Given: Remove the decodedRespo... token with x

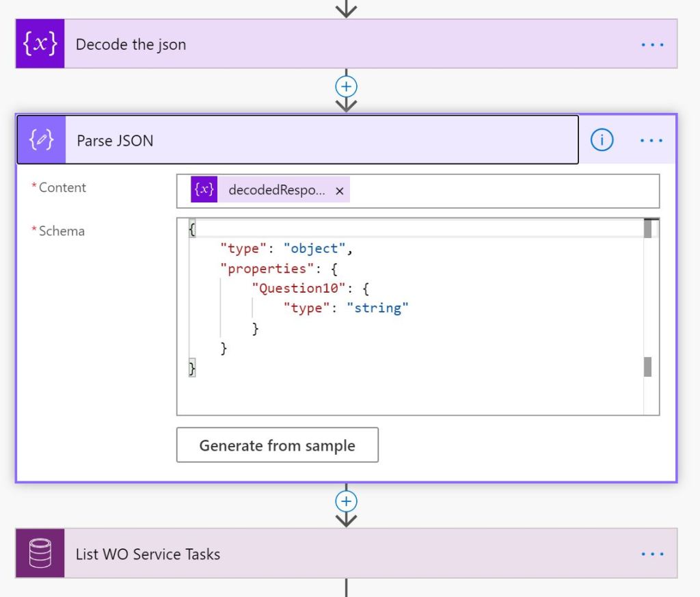Looking at the screenshot, I should [x=339, y=191].
